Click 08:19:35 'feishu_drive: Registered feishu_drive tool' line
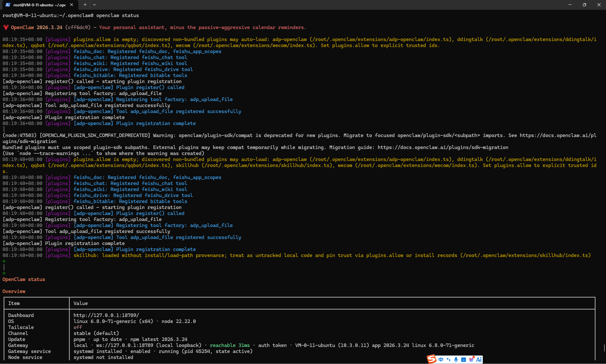Screen dimensions: 606x364 [98, 69]
